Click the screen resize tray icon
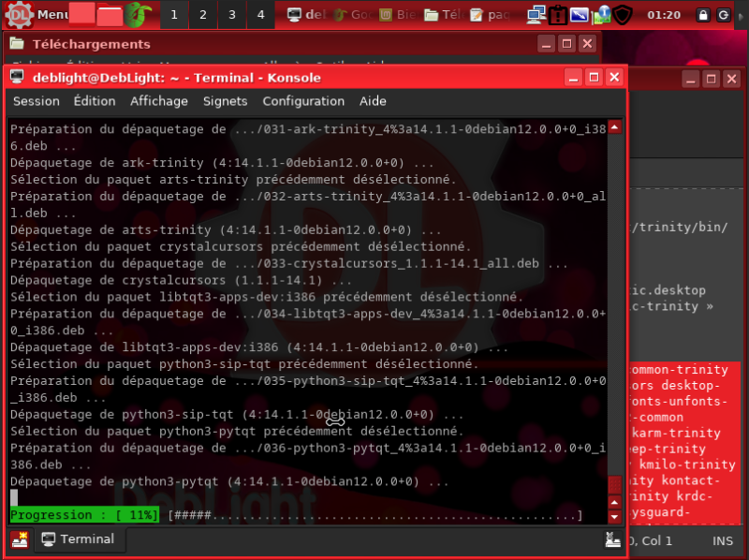Screen dimensions: 749x560 pyautogui.click(x=579, y=14)
